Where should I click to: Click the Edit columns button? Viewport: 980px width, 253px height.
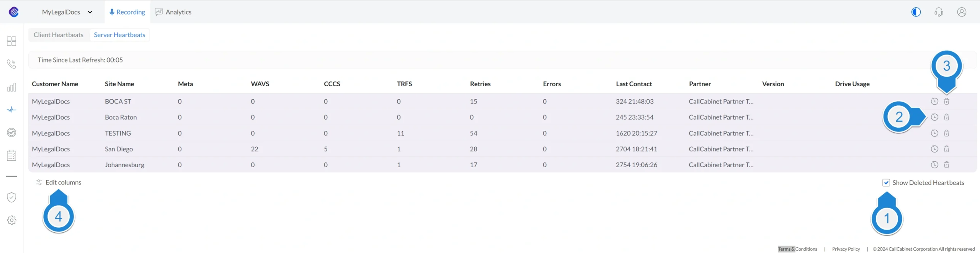(x=59, y=182)
